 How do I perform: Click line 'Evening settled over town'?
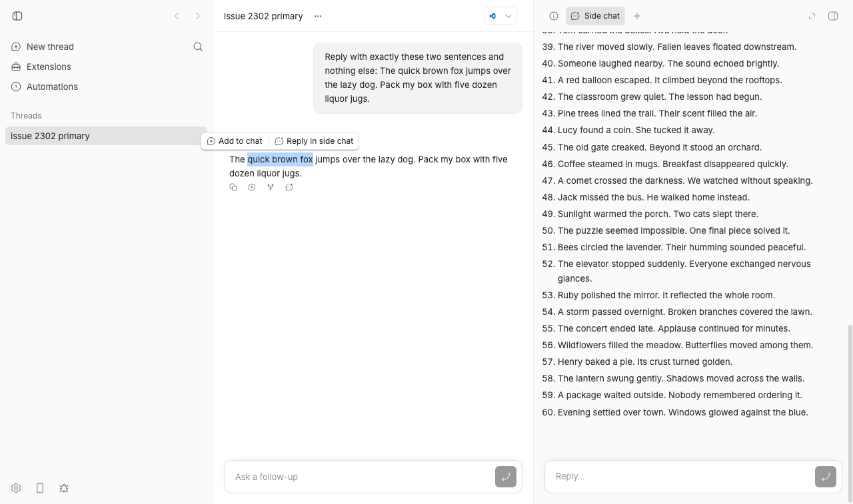click(x=683, y=412)
